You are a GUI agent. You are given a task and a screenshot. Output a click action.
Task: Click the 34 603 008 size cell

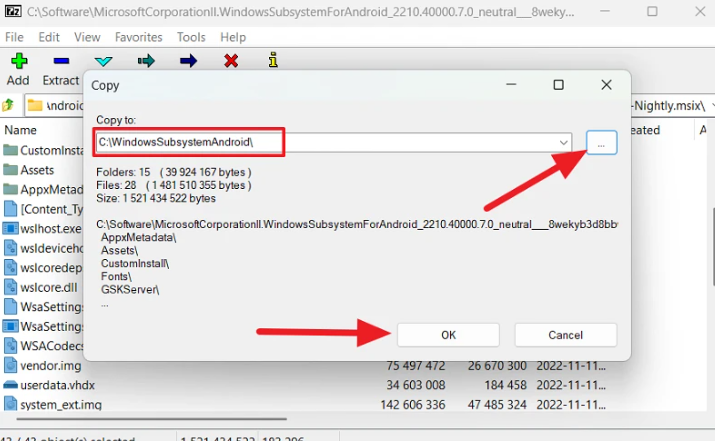click(415, 385)
